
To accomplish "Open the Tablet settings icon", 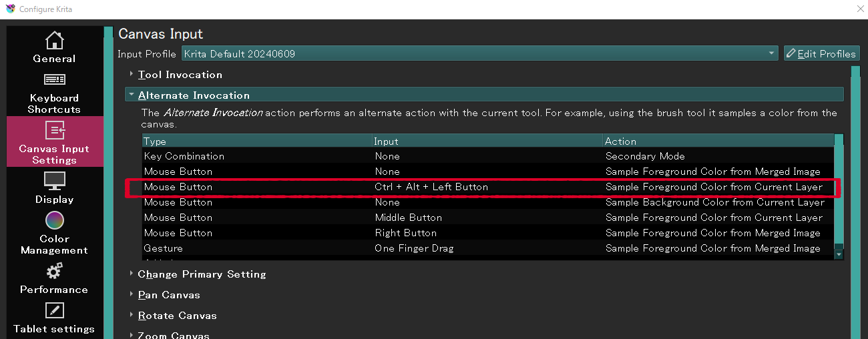I will point(54,310).
